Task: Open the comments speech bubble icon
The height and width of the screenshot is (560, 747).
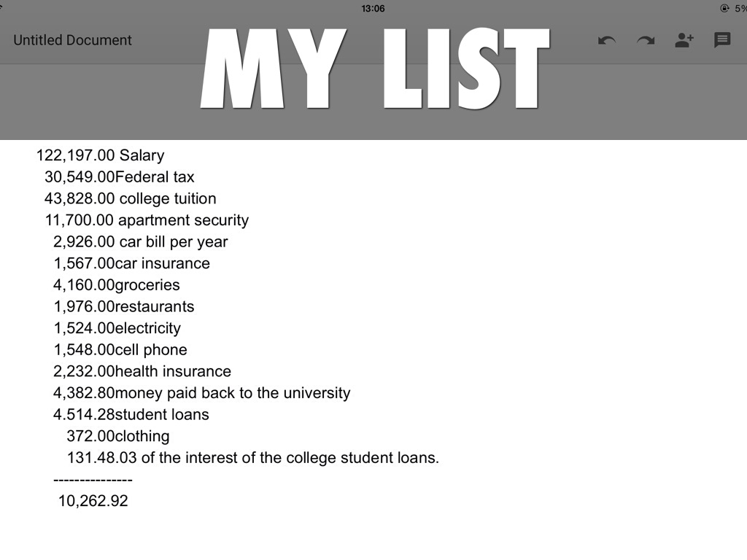Action: pyautogui.click(x=722, y=40)
